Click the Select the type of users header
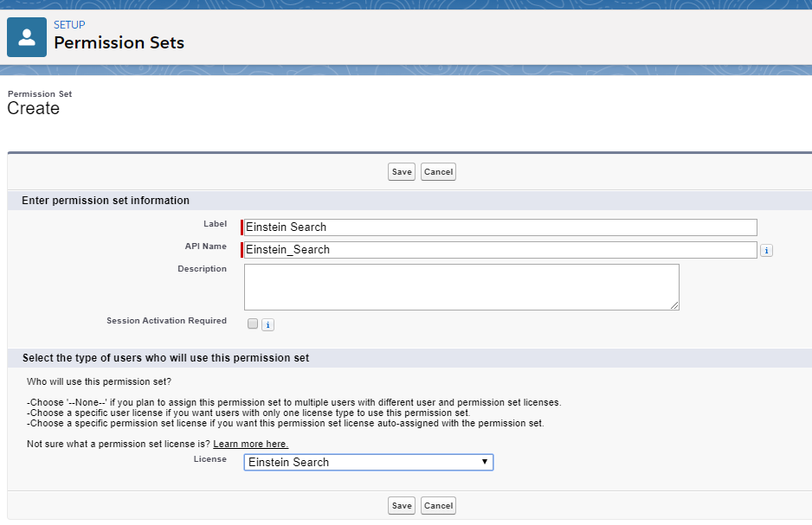 [165, 358]
